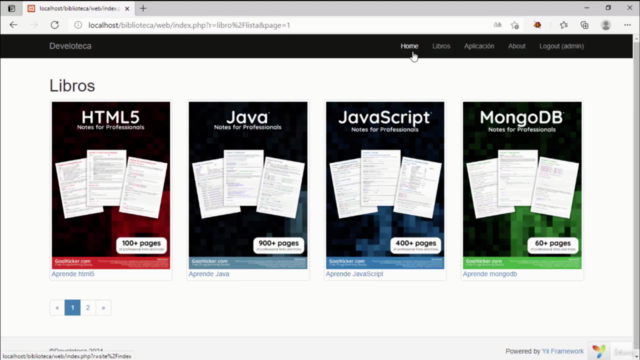Open the tab actions menu icon
The height and width of the screenshot is (360, 640).
coord(11,8)
